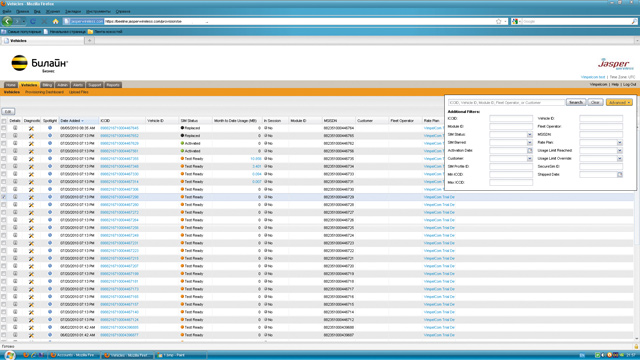Image resolution: width=640 pixels, height=360 pixels.
Task: Focus the Fleet Operator filter field
Action: click(601, 127)
